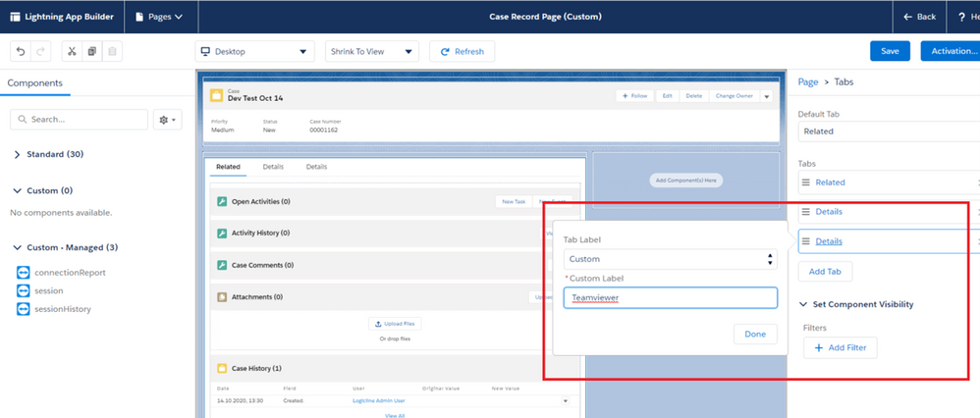Viewport: 980px width, 418px height.
Task: Switch to the last Details tab in canvas
Action: click(316, 167)
